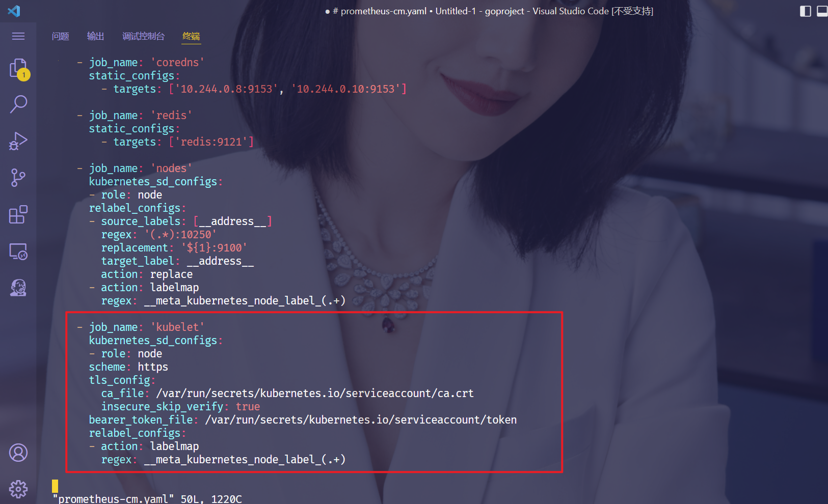Open the Run and Debug view

(18, 141)
